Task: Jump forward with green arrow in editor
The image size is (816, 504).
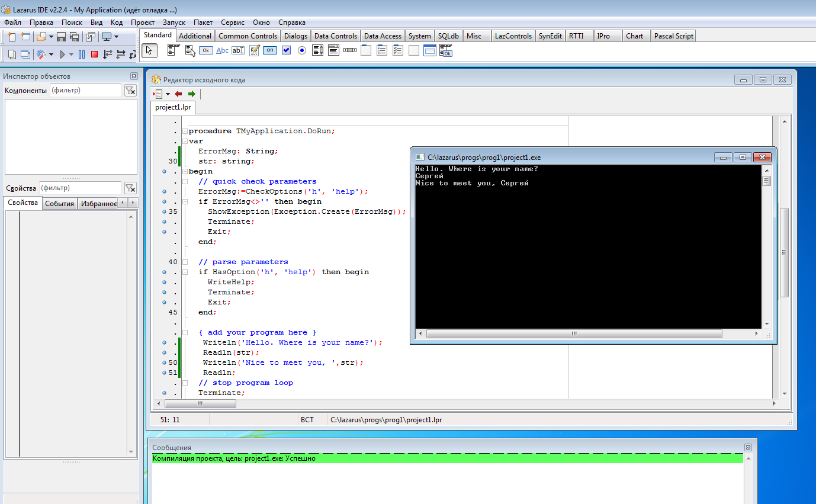Action: point(191,94)
